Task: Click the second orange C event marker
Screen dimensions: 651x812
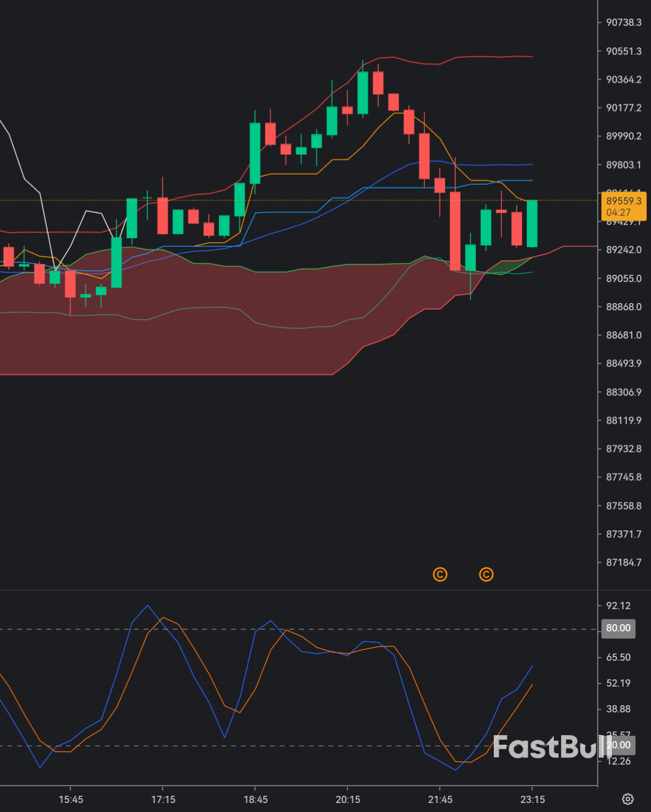Action: pos(486,574)
